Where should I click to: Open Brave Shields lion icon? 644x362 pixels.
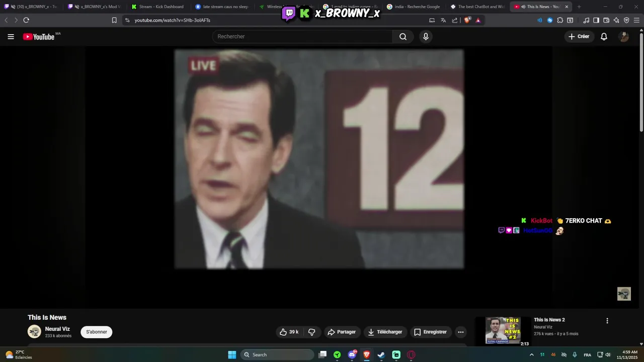[x=467, y=20]
